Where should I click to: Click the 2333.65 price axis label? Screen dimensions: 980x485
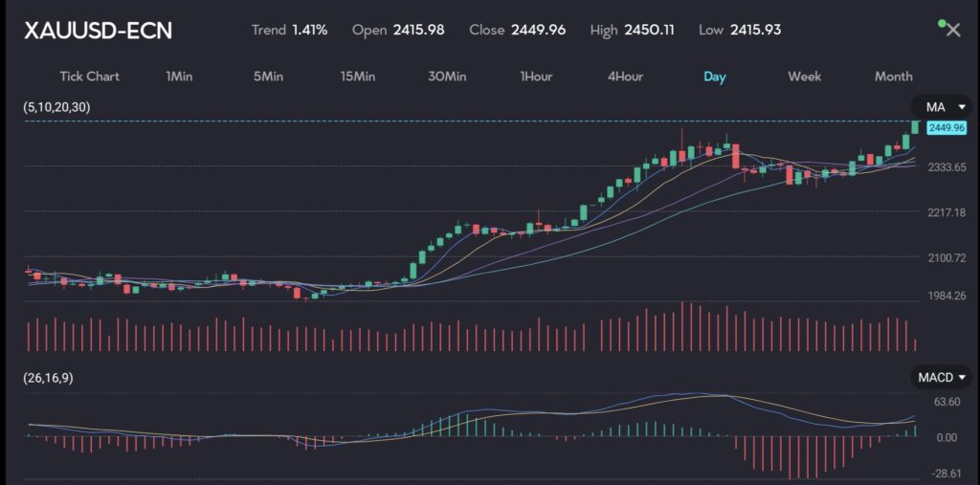click(x=947, y=166)
